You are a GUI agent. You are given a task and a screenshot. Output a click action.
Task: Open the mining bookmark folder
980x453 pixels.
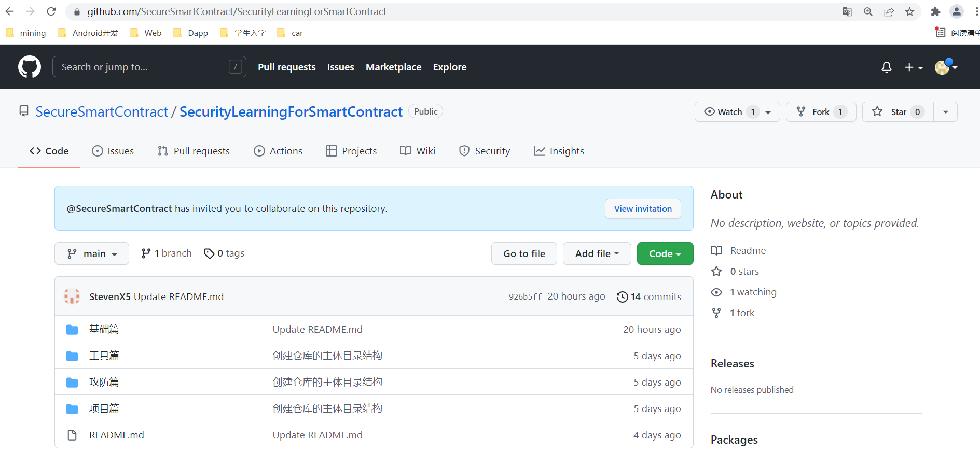[26, 33]
